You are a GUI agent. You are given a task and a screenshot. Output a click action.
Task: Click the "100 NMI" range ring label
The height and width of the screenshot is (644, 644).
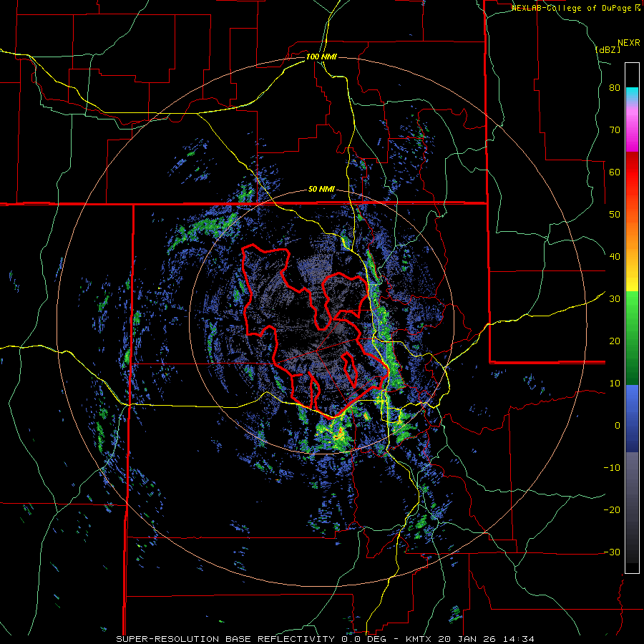(321, 57)
